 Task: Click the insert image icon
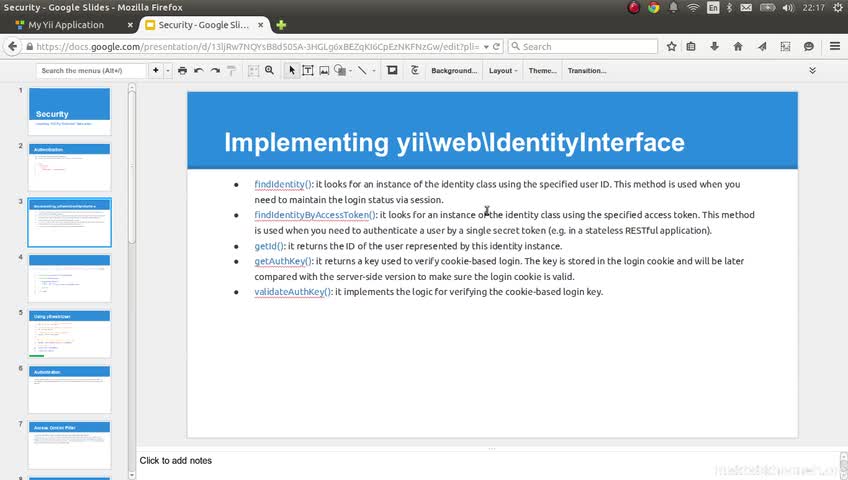tap(324, 70)
